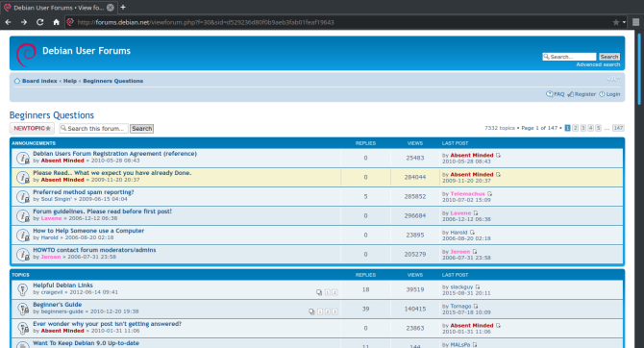Open Advanced search link
The image size is (644, 348).
(598, 64)
